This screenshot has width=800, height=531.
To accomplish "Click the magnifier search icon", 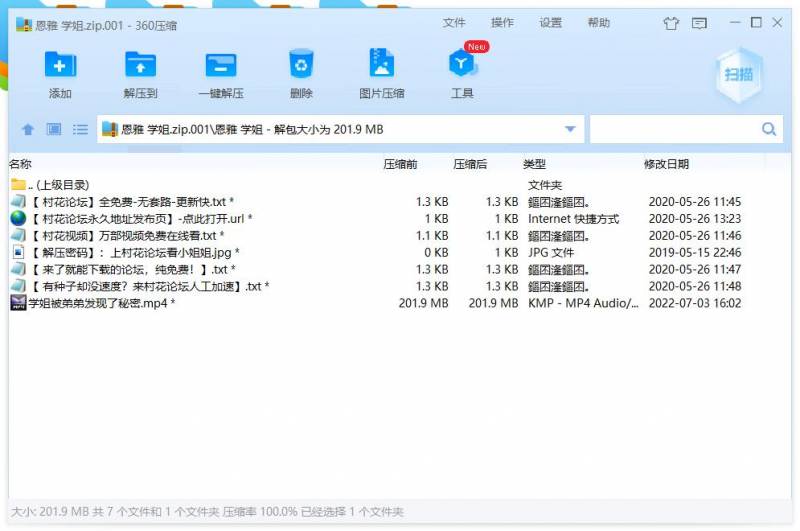I will (x=769, y=129).
